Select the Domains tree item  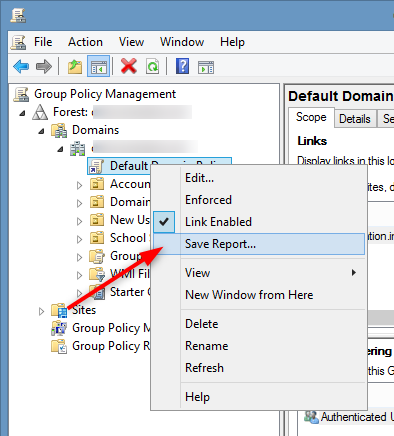click(x=95, y=130)
